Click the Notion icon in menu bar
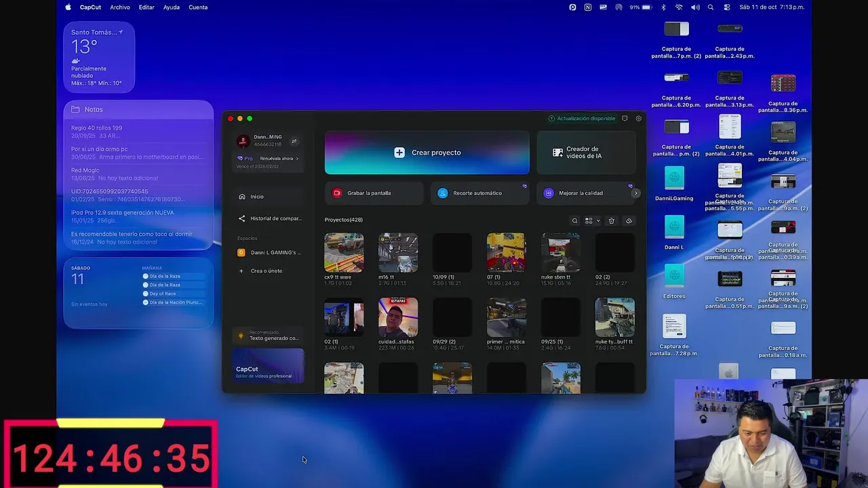This screenshot has height=488, width=868. tap(588, 7)
